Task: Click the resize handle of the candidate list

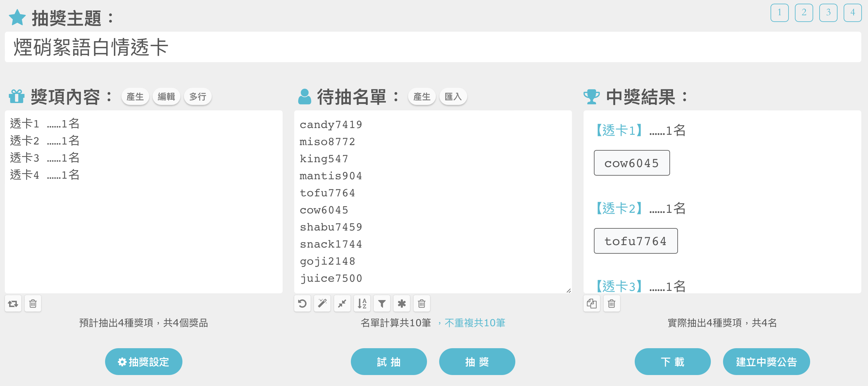Action: (x=568, y=290)
